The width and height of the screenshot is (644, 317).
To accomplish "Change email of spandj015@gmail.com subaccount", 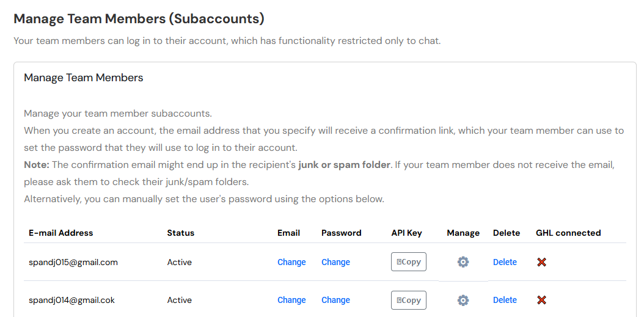I will pos(291,262).
